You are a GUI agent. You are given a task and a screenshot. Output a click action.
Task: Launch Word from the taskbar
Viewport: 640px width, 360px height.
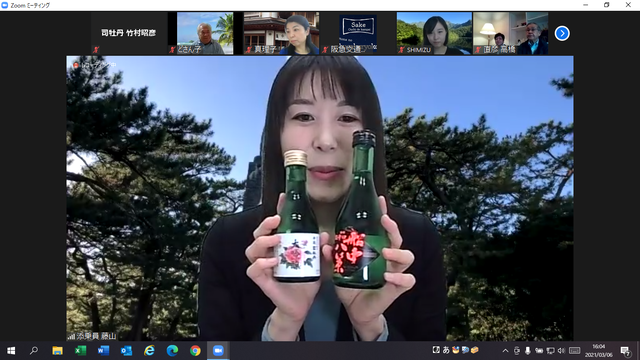(x=103, y=351)
